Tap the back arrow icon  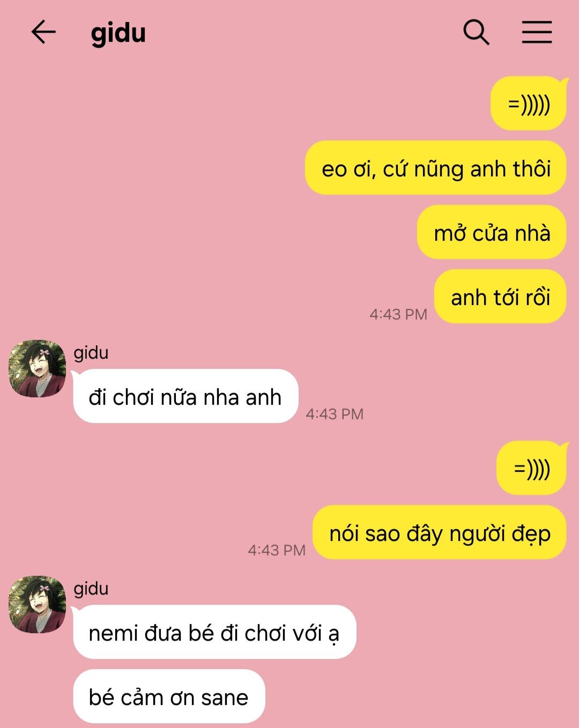point(43,32)
